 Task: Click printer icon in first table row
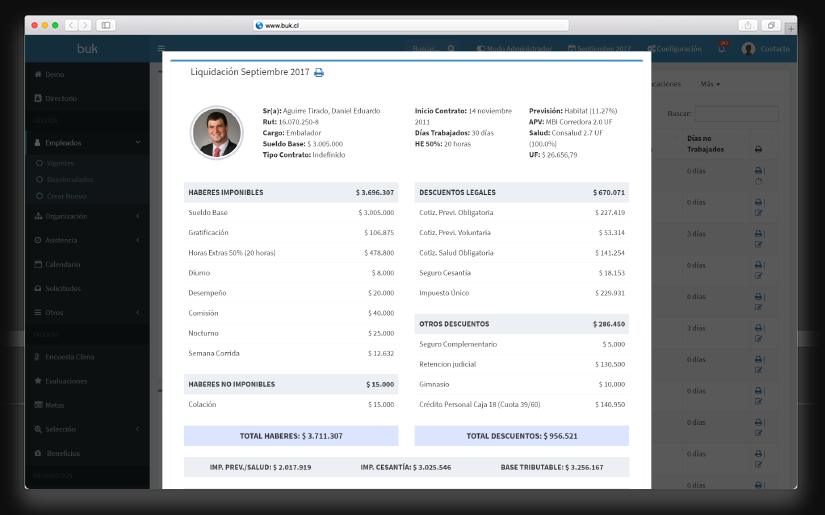click(758, 171)
